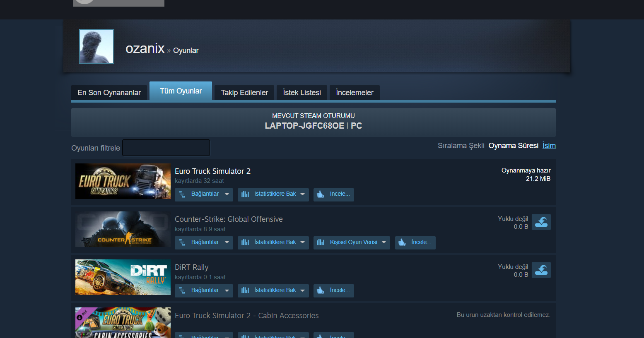
Task: Switch to En Son Oynananlar tab
Action: click(x=109, y=93)
